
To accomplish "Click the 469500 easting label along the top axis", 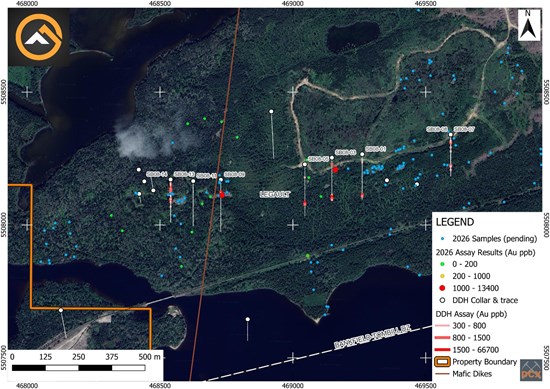I will coord(425,4).
